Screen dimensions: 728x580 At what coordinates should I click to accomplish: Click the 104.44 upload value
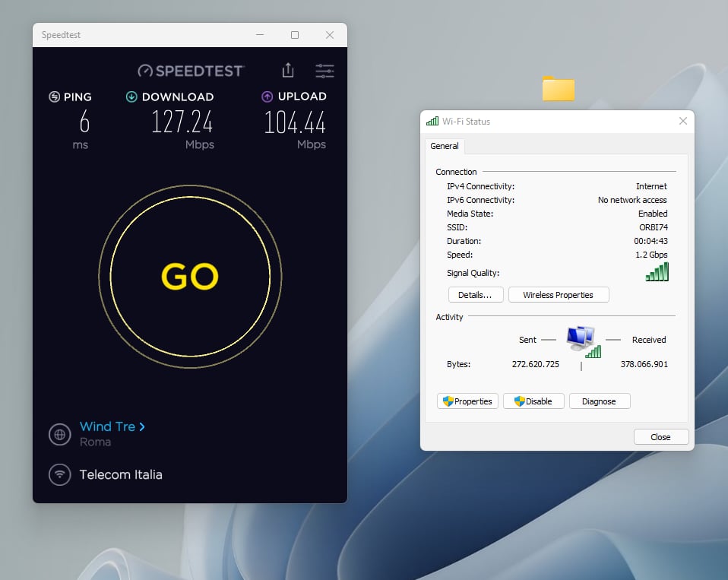coord(295,122)
